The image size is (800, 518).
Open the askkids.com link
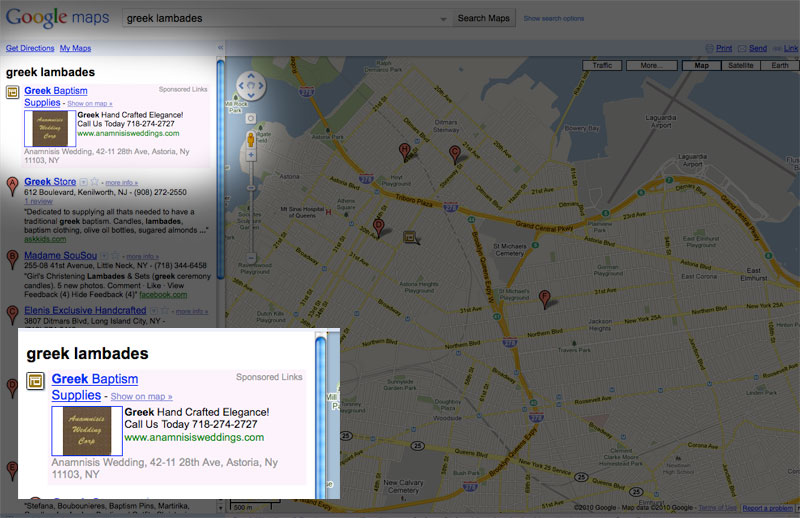point(45,239)
